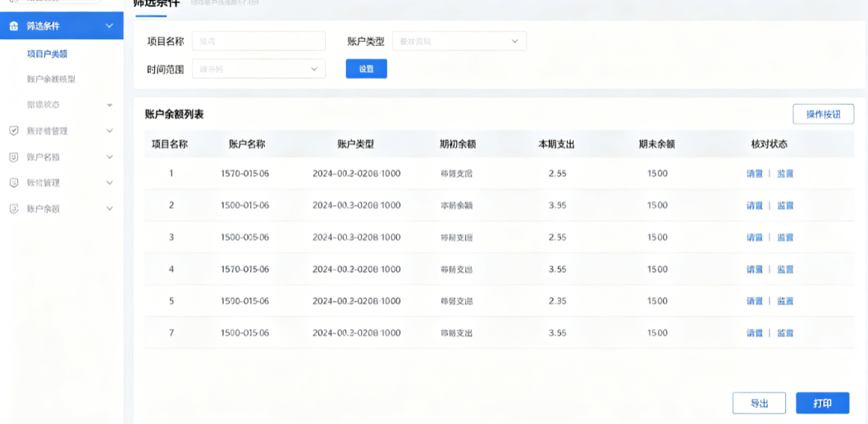Click the blue 打印 button

(x=823, y=403)
